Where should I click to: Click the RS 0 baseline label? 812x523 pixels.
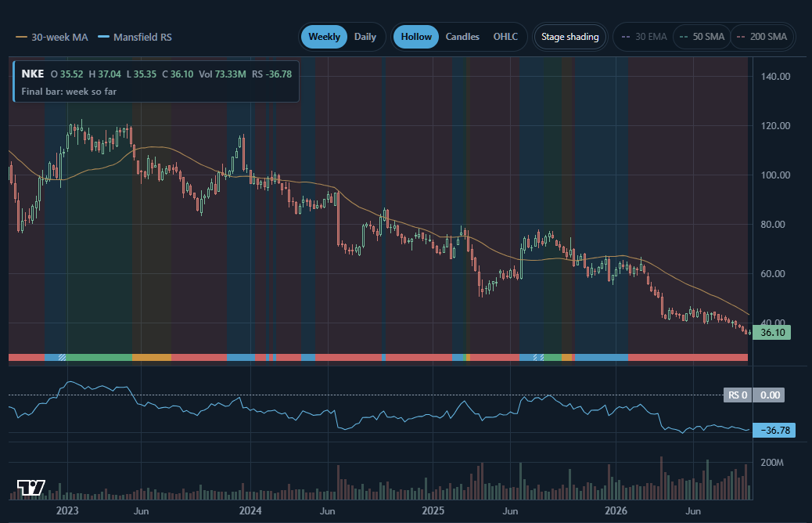pos(738,395)
